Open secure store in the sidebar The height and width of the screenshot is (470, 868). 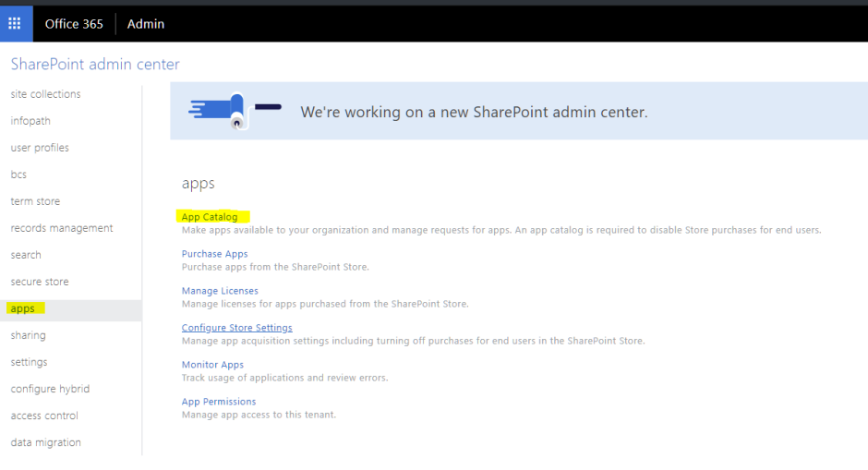click(40, 282)
